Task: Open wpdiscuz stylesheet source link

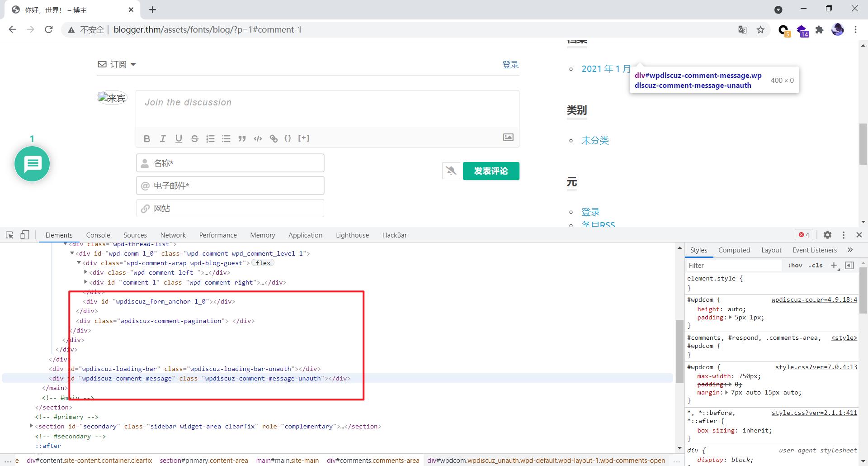Action: (814, 300)
